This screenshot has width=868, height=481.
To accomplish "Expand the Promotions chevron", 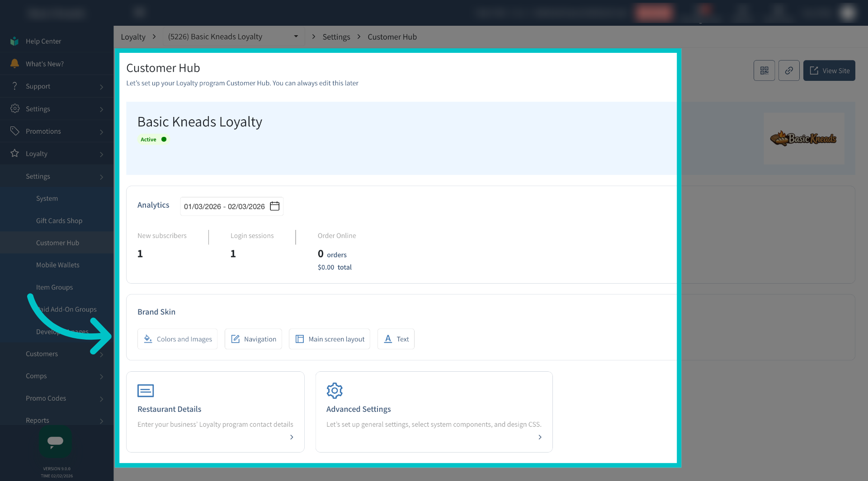I will pos(101,132).
